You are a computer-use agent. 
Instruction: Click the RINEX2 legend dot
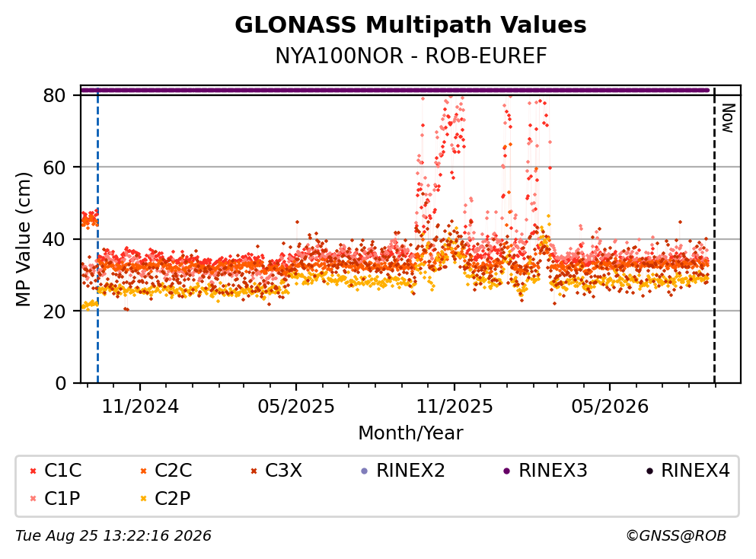point(365,471)
